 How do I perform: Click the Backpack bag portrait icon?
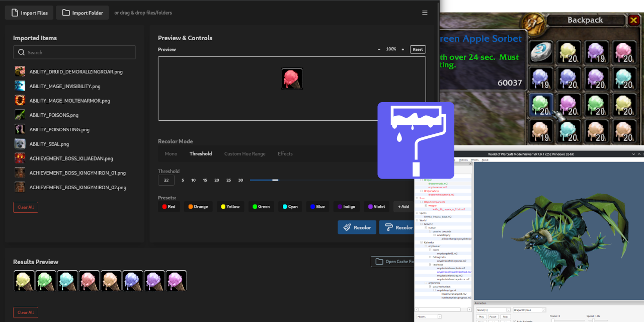click(x=532, y=21)
